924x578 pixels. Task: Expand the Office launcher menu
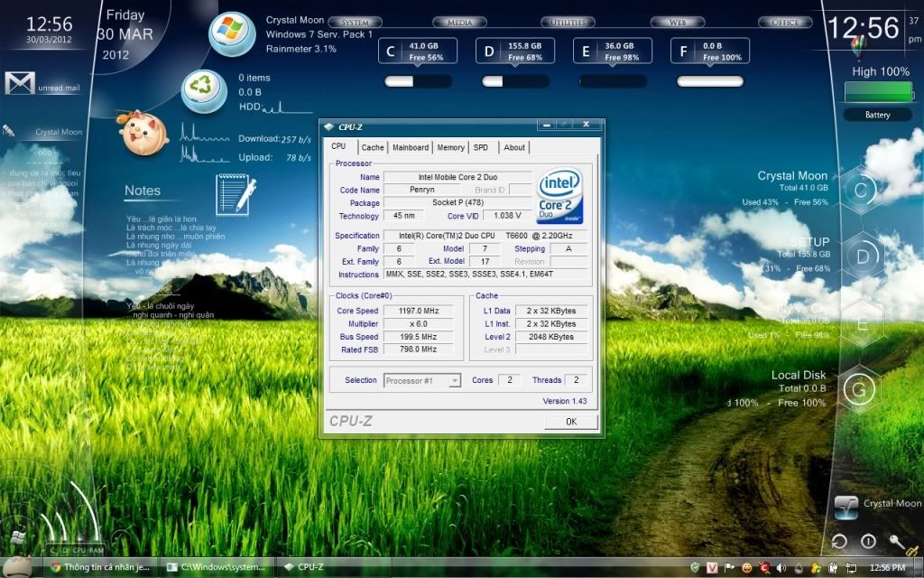[x=785, y=23]
